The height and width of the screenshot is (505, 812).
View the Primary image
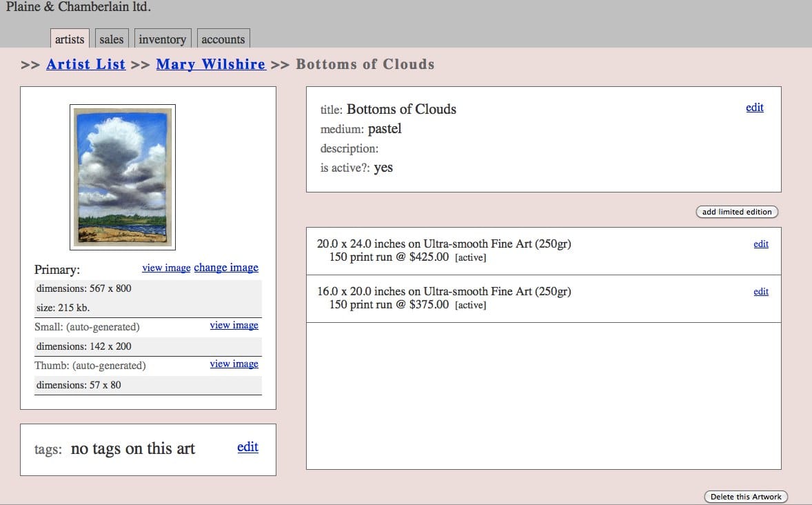coord(166,268)
